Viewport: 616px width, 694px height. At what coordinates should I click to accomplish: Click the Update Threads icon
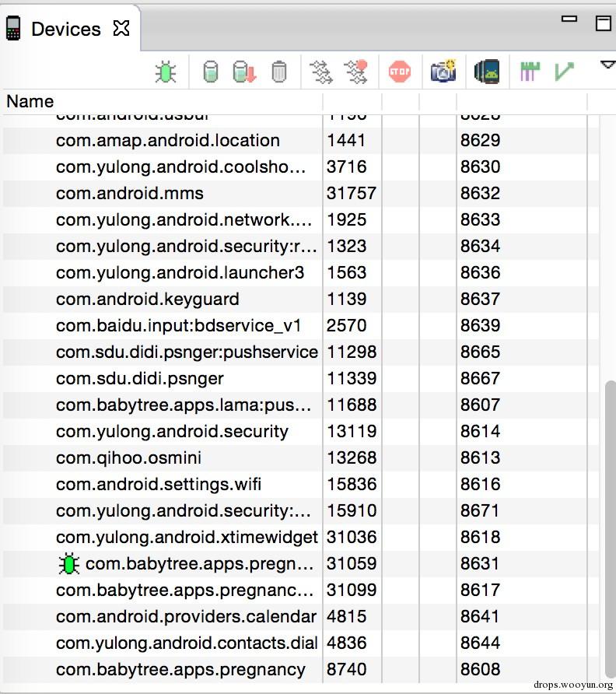tap(320, 72)
